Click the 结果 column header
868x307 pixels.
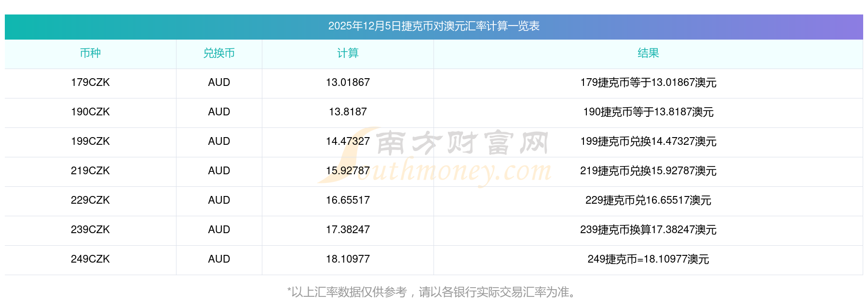pyautogui.click(x=648, y=53)
